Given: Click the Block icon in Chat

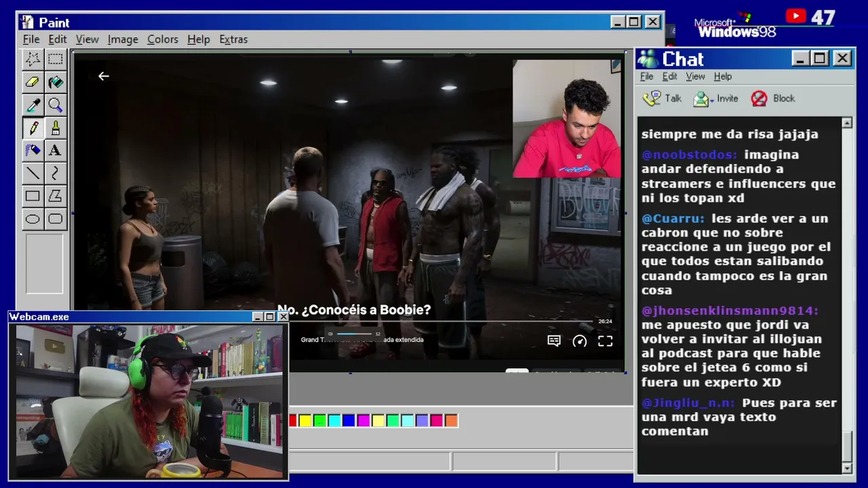Looking at the screenshot, I should pyautogui.click(x=759, y=99).
